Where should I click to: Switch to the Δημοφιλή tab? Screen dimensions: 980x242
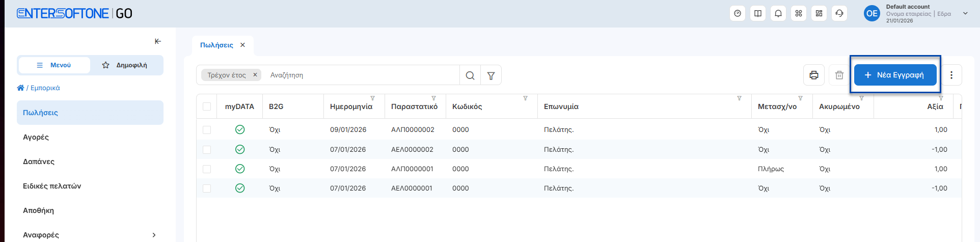(x=125, y=65)
